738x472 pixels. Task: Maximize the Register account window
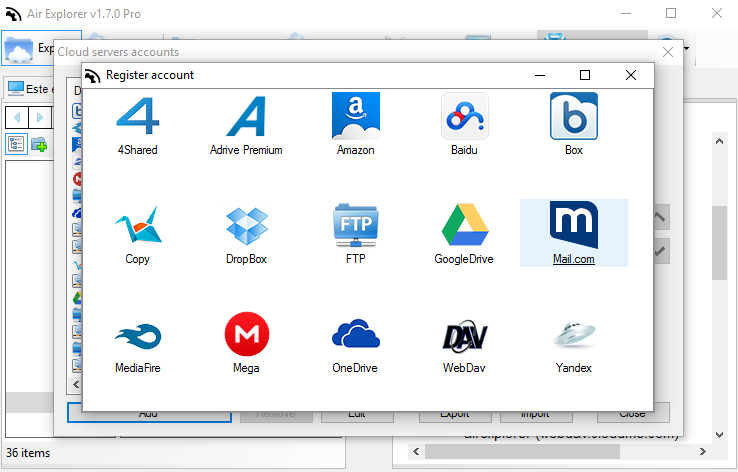585,75
